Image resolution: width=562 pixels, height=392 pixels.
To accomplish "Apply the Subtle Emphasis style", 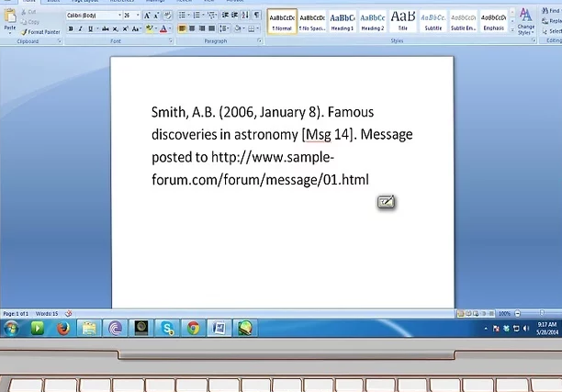I will 464,21.
